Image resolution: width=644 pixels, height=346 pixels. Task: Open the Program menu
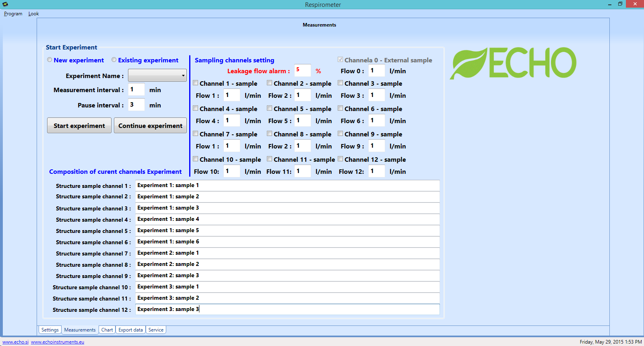click(x=13, y=14)
